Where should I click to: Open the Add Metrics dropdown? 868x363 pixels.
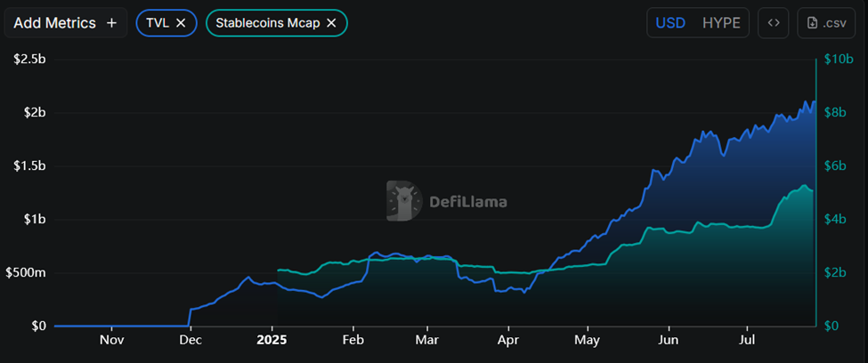pyautogui.click(x=65, y=23)
